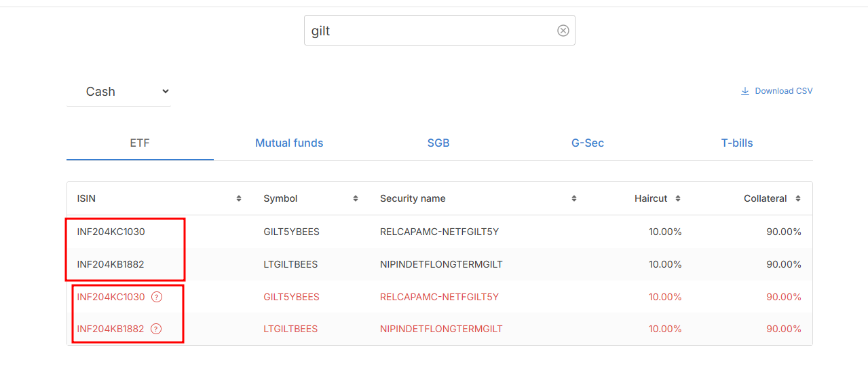Click help icon next to red INF204KB1882
The width and height of the screenshot is (868, 377).
156,329
